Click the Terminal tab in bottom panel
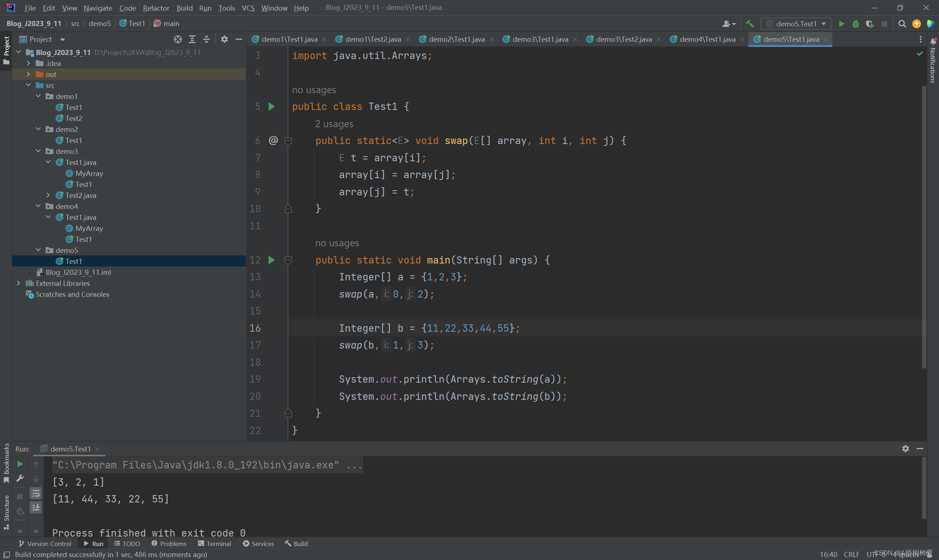Image resolution: width=939 pixels, height=560 pixels. [215, 544]
